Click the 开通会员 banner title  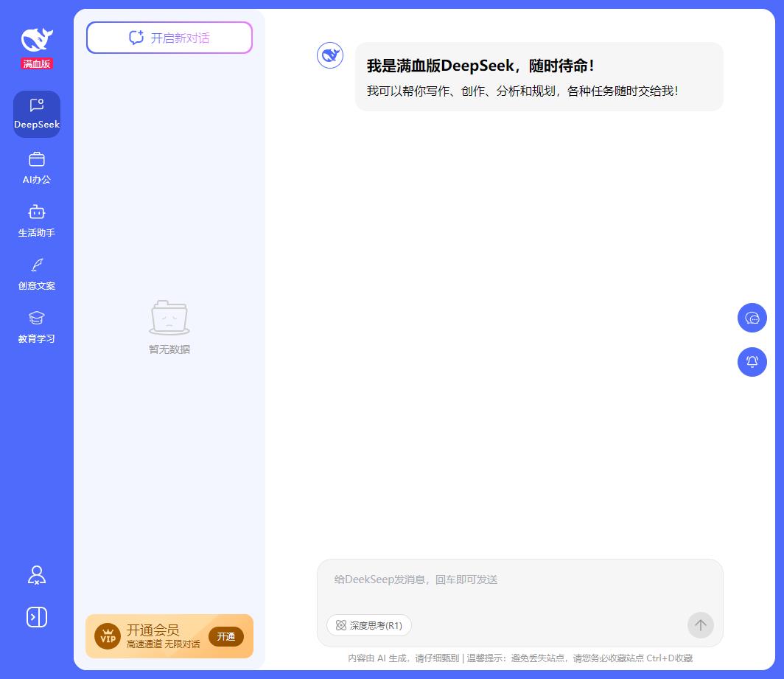[x=153, y=630]
